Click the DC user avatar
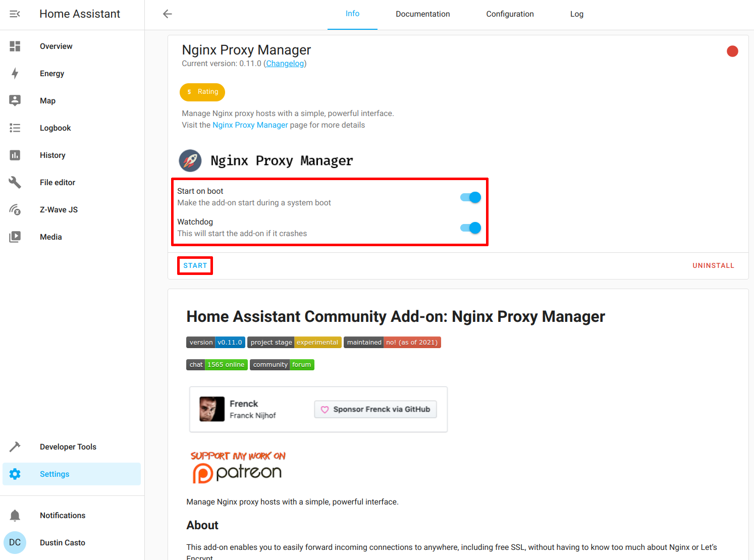This screenshot has width=754, height=560. point(15,543)
